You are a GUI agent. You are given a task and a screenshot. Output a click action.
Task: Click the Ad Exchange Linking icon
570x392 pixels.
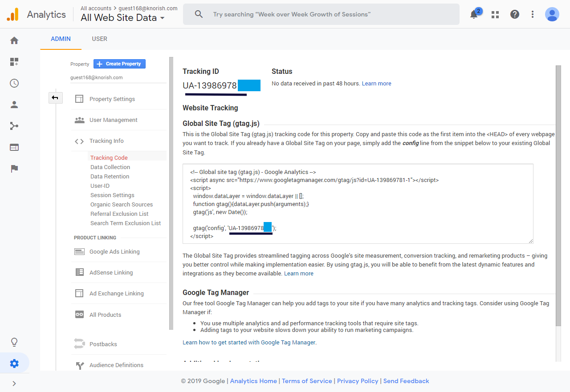79,293
